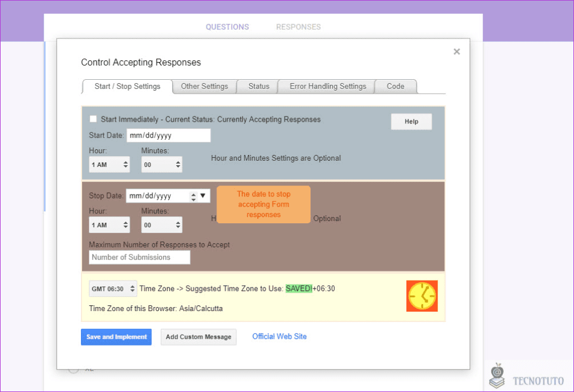The width and height of the screenshot is (574, 392).
Task: Click the yellow clock icon
Action: click(422, 296)
